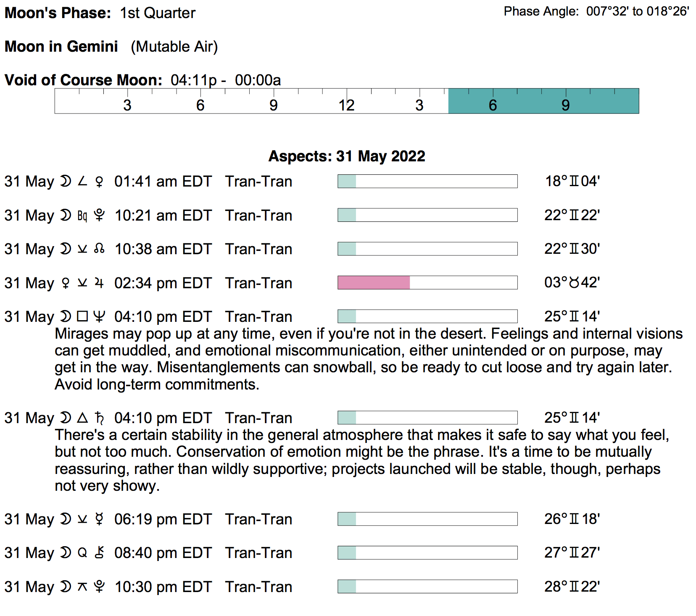Click the Gemini sign glyph in 18°04'

[574, 182]
